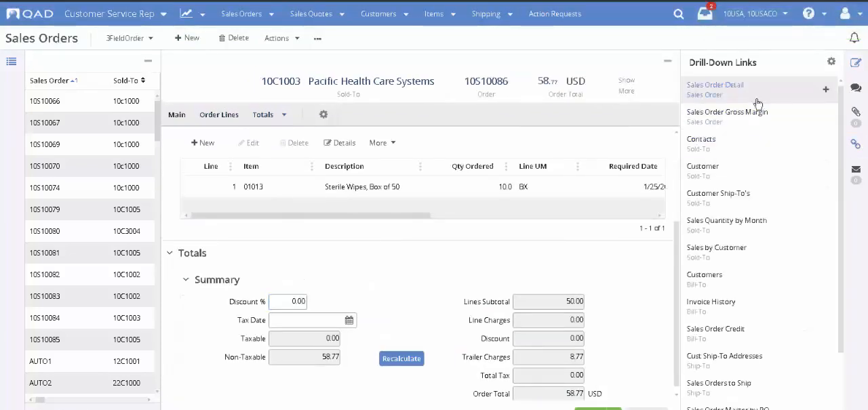Open Line column options handle
The image size is (868, 410).
tap(231, 166)
